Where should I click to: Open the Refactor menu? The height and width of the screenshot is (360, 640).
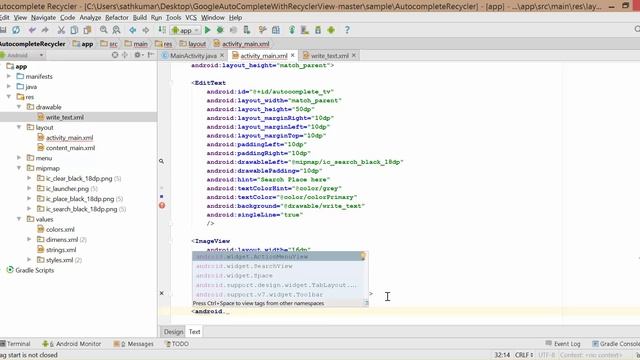pyautogui.click(x=117, y=18)
